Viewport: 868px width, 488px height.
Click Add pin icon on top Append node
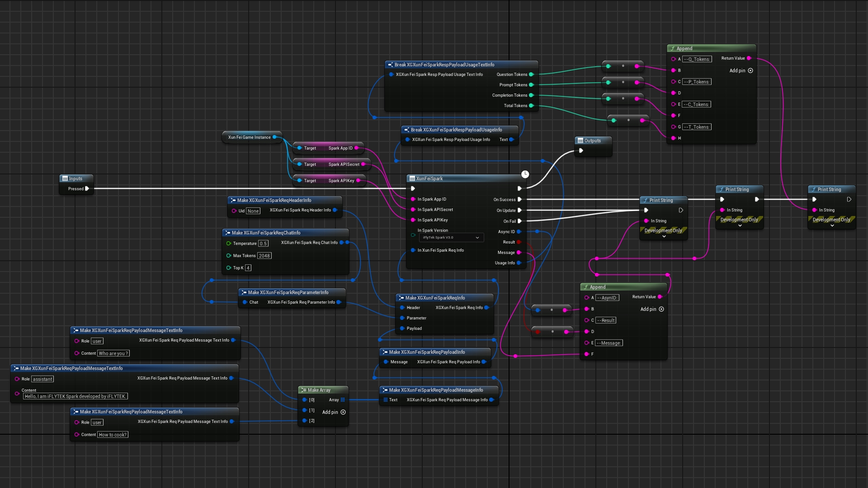[x=750, y=70]
